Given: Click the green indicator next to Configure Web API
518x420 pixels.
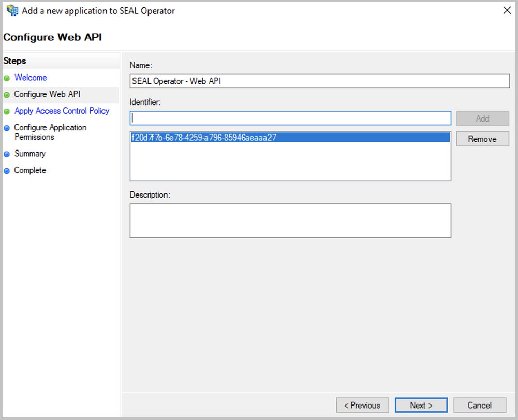Looking at the screenshot, I should [x=7, y=94].
